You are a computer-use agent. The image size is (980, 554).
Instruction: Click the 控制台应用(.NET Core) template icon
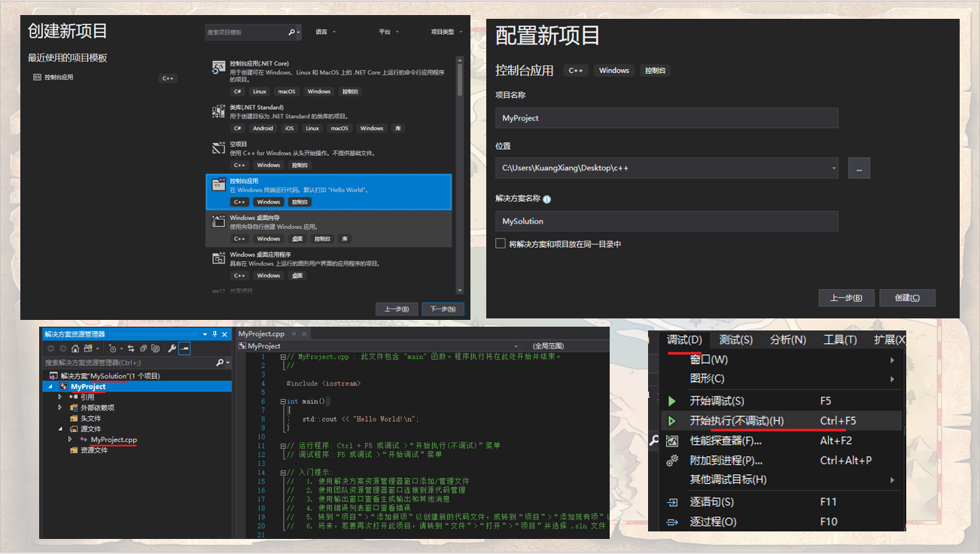(218, 68)
